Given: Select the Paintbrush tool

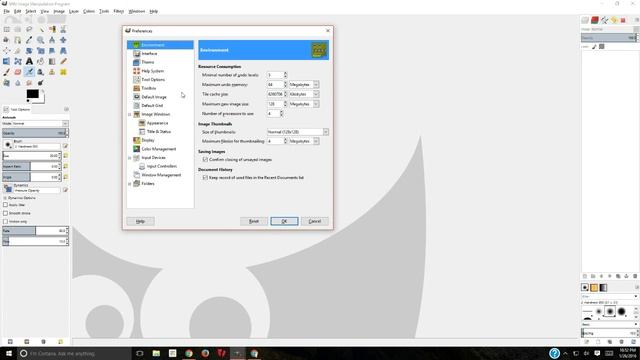Looking at the screenshot, I should pyautogui.click(x=7, y=72).
